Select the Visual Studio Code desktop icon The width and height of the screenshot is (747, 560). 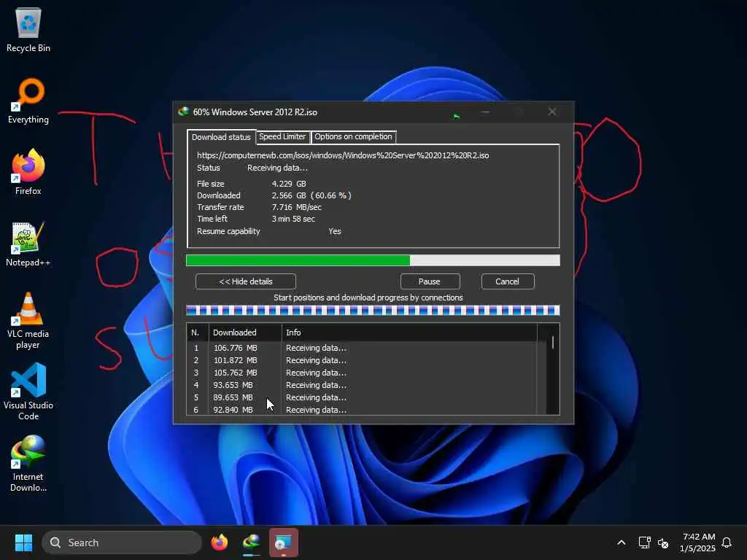coord(28,392)
